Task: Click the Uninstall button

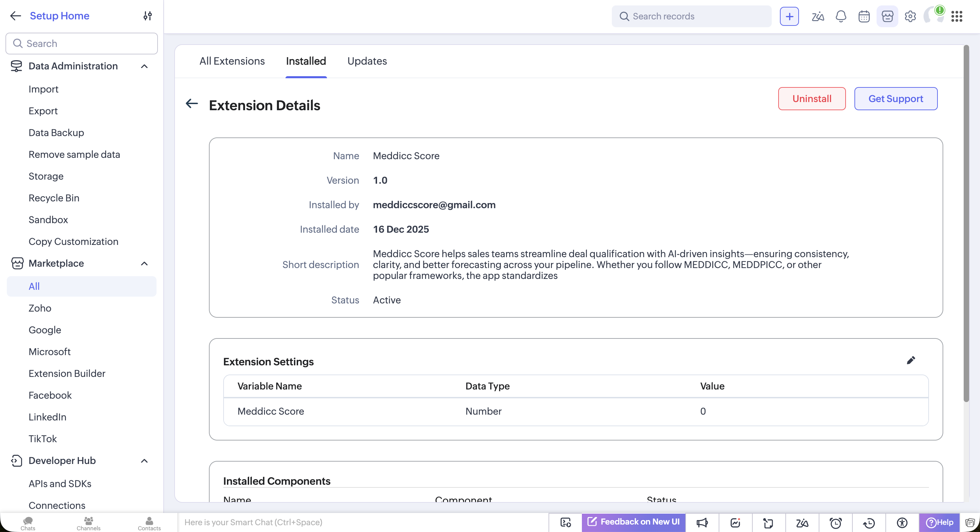Action: (812, 99)
